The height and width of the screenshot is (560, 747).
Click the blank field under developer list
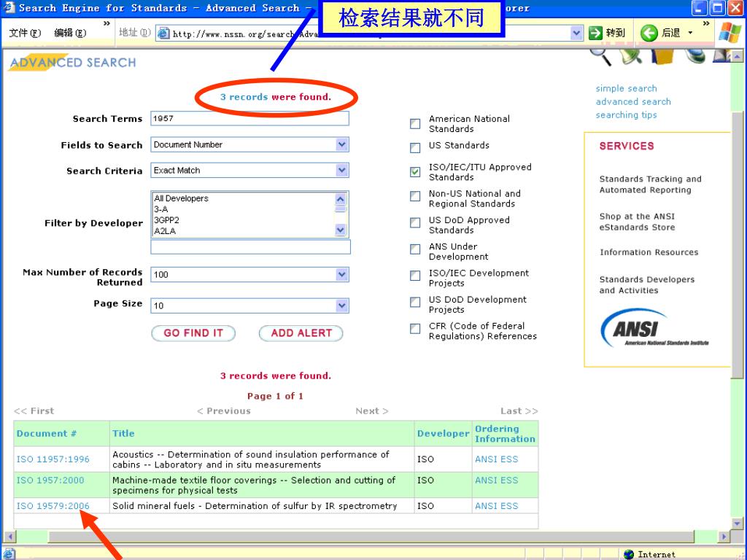click(x=251, y=246)
